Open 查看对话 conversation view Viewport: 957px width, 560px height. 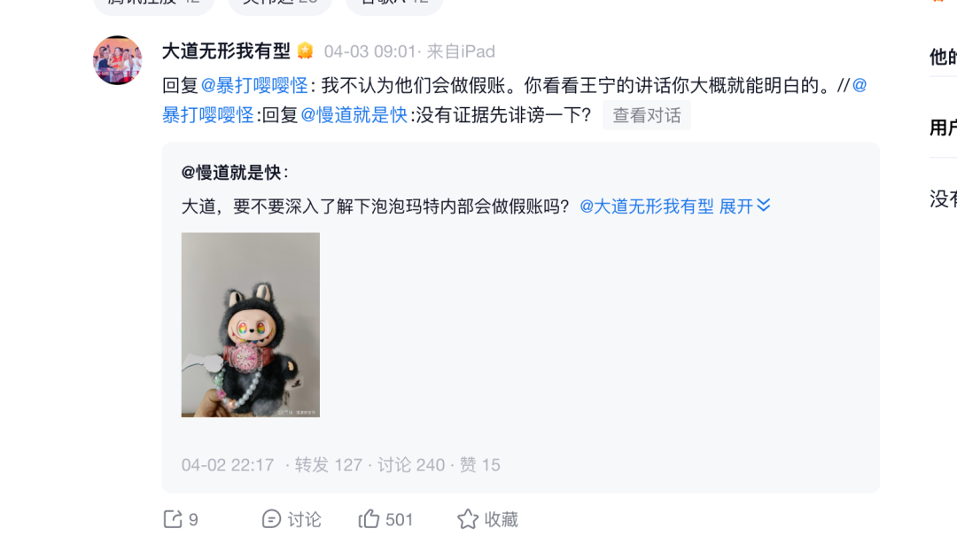[647, 115]
